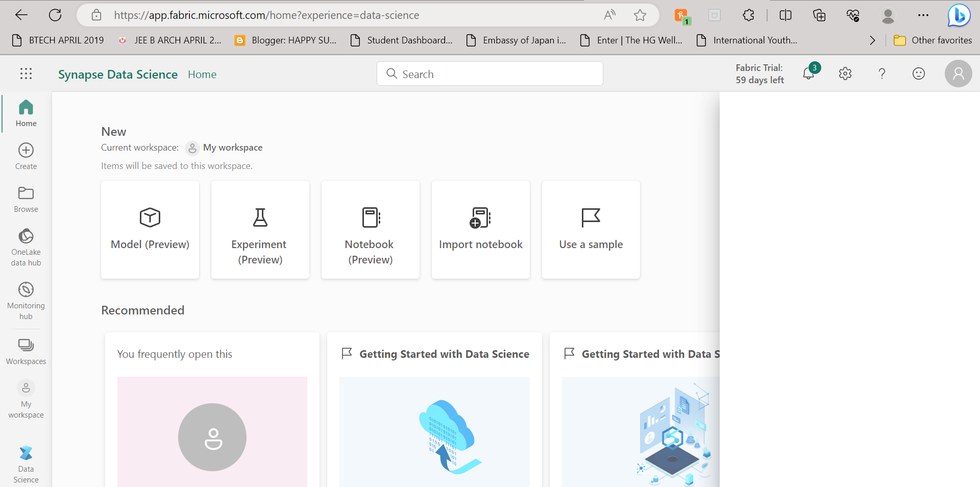Open the help menu question mark
The width and height of the screenshot is (980, 487).
[882, 74]
